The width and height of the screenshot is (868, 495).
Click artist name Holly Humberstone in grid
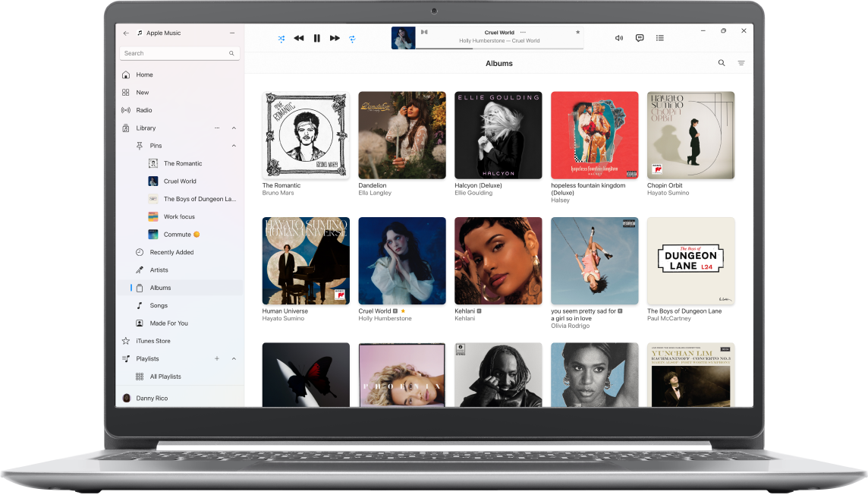tap(385, 318)
